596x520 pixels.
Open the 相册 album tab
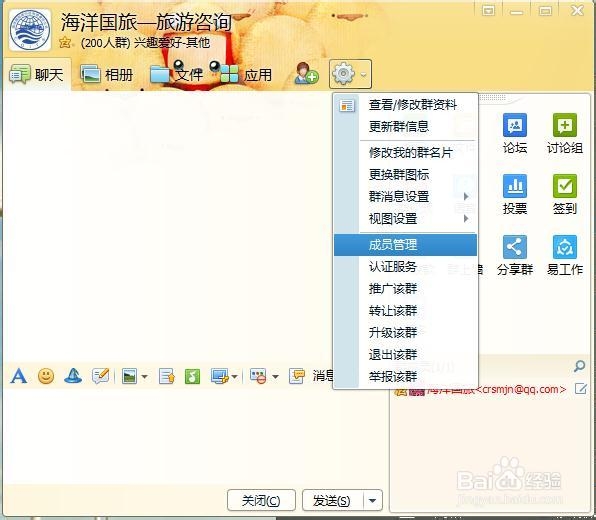click(107, 75)
